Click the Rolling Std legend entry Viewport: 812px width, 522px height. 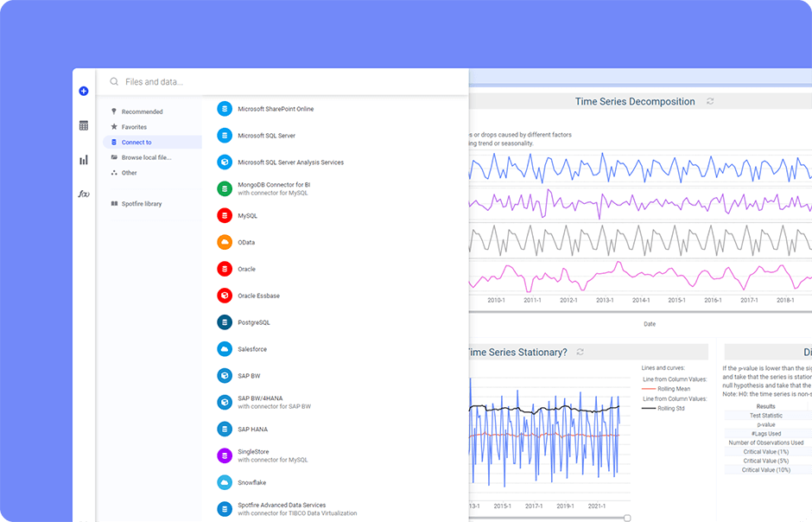coord(663,409)
